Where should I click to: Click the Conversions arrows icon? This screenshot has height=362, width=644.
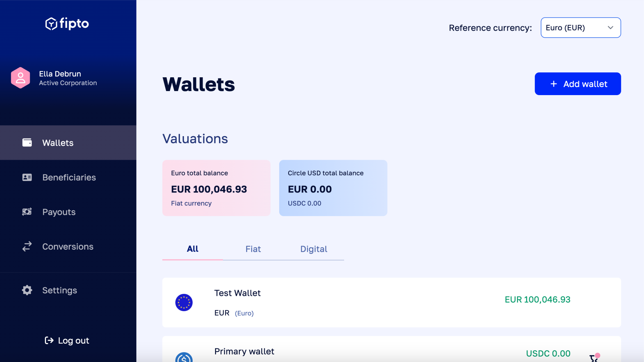click(27, 246)
